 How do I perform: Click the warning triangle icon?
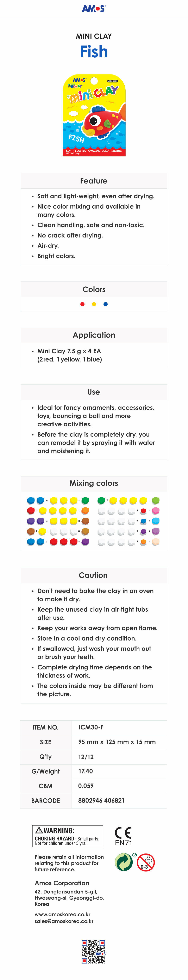point(39,830)
